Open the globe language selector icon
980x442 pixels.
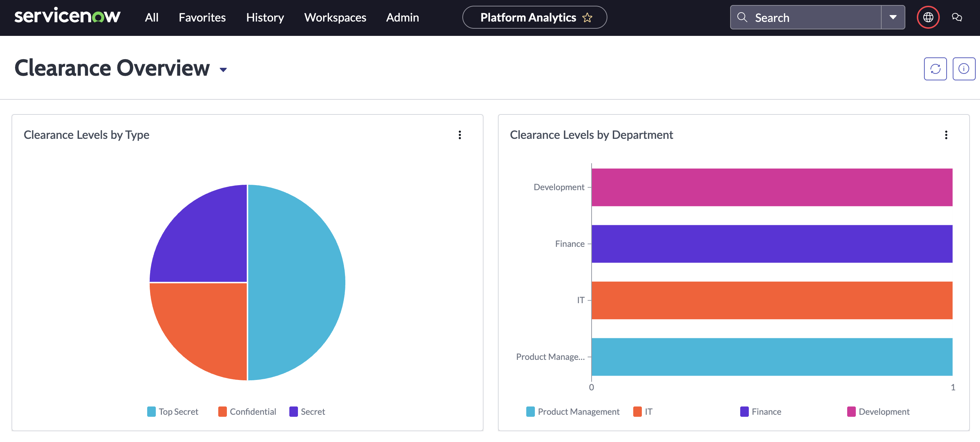[928, 17]
